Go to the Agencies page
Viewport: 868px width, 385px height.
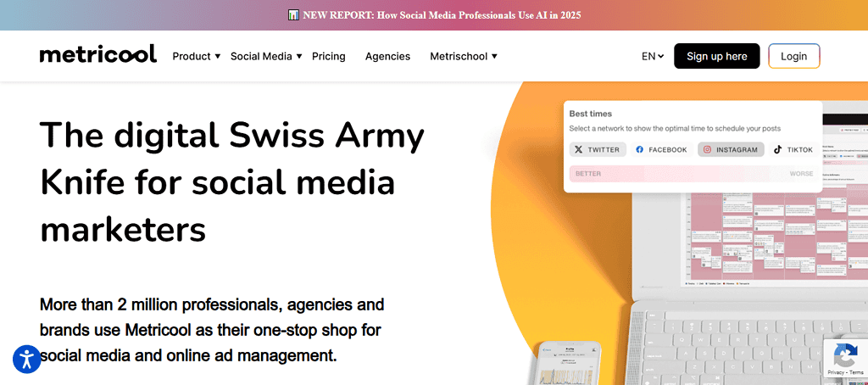tap(387, 56)
